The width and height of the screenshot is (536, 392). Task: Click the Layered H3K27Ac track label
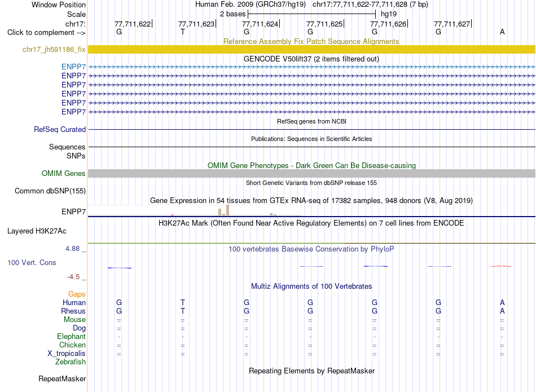(37, 231)
